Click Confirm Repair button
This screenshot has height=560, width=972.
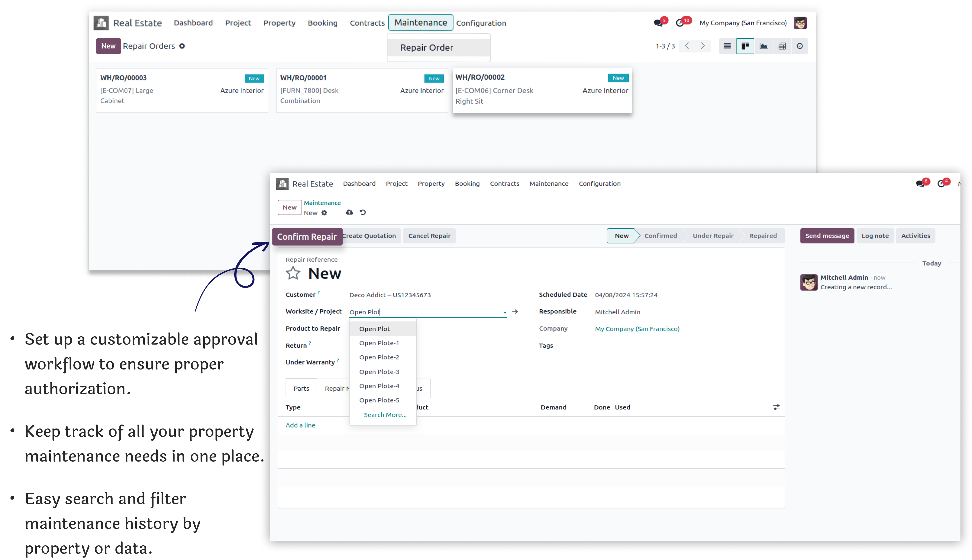coord(307,237)
